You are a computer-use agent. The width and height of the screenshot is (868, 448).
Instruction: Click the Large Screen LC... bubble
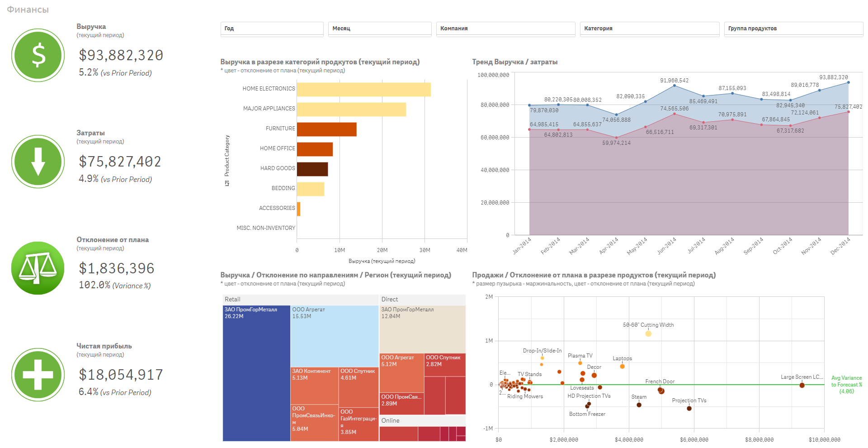tap(802, 385)
